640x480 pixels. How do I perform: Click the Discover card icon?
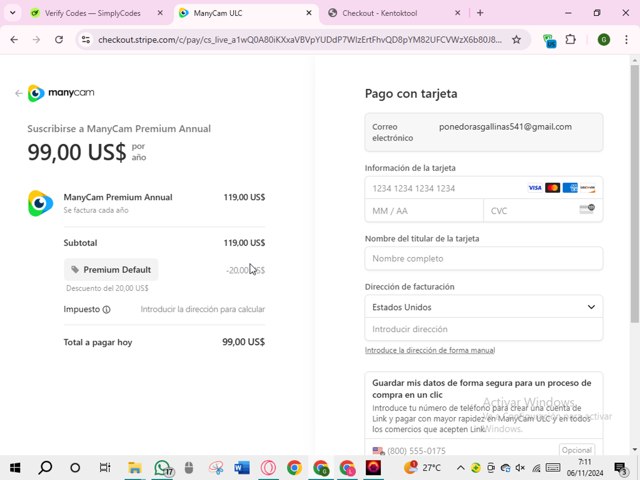(587, 188)
